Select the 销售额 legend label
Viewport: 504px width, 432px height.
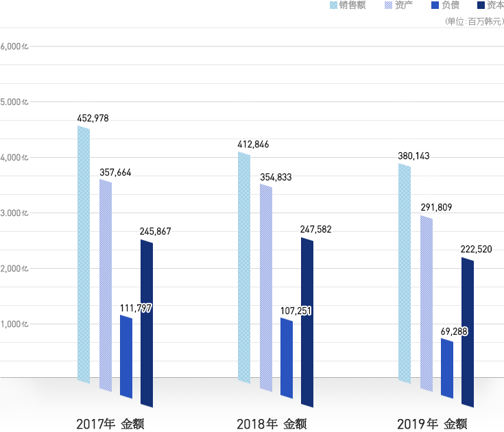(x=352, y=5)
